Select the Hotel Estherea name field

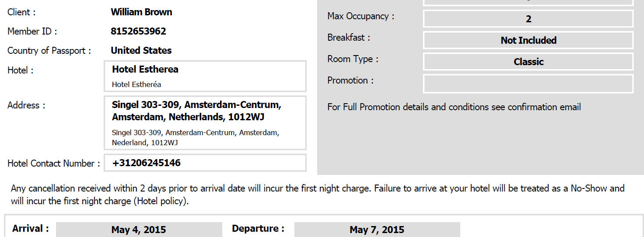pos(205,76)
